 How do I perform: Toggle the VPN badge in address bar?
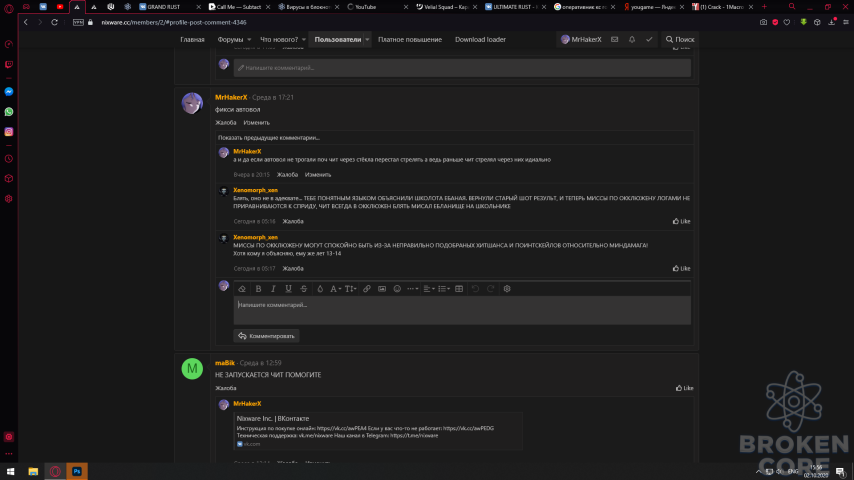[78, 22]
